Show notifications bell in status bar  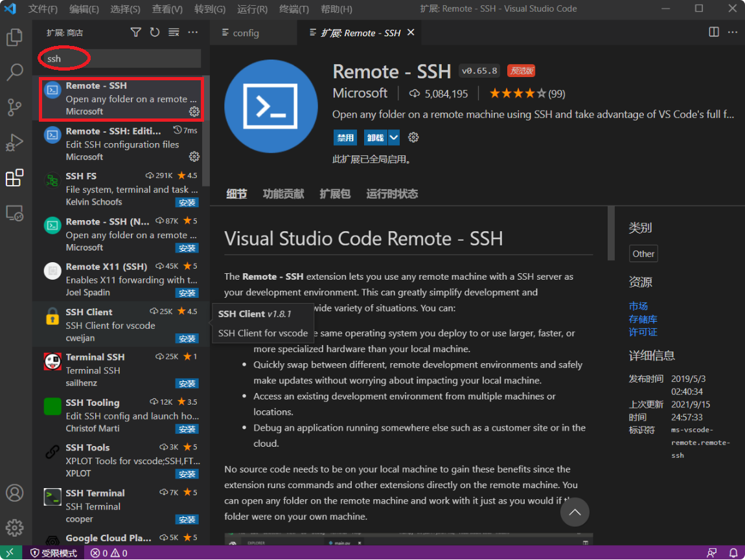click(x=733, y=553)
